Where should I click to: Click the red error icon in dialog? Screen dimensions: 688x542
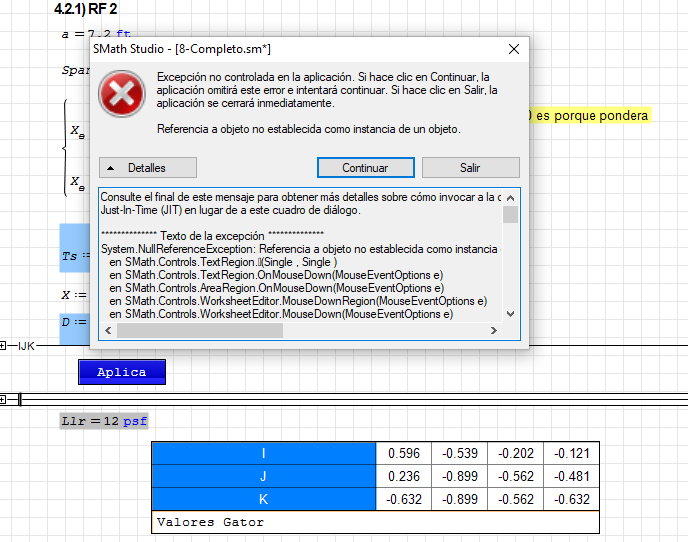click(x=120, y=95)
